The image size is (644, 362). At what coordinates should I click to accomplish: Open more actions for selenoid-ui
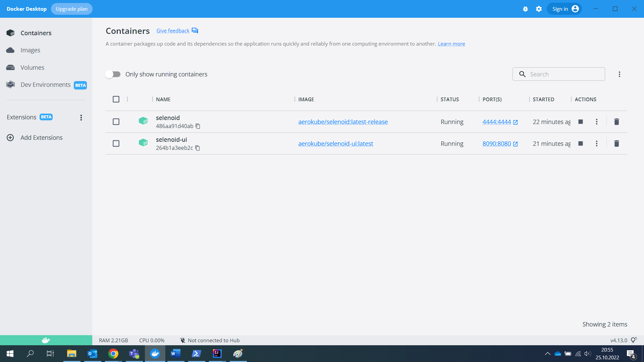(597, 143)
